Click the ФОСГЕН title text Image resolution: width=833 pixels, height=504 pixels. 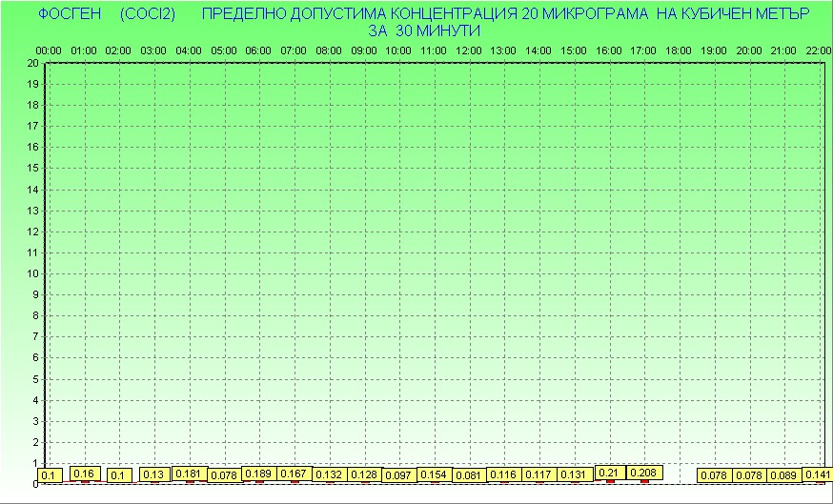coord(71,14)
